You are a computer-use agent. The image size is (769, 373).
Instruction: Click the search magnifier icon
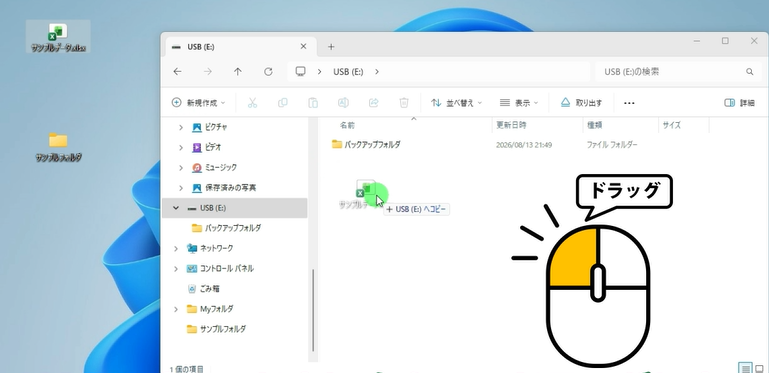(749, 72)
